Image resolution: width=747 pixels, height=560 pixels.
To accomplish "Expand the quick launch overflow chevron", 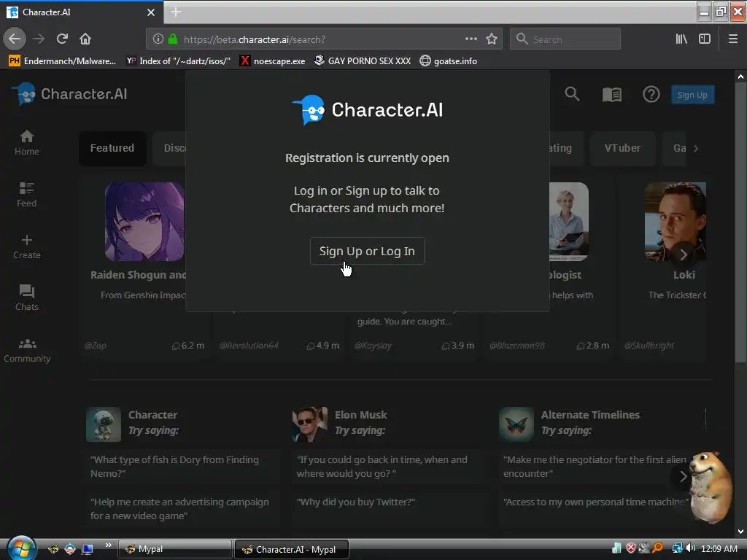I will (x=108, y=545).
